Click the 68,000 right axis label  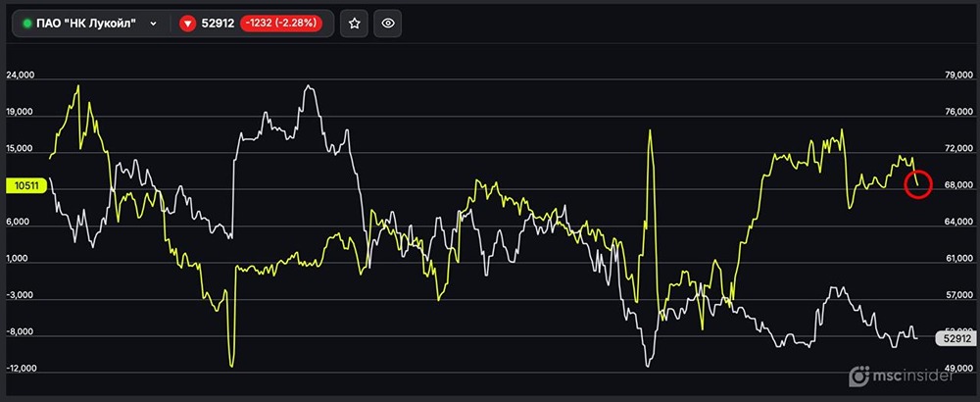coord(958,185)
